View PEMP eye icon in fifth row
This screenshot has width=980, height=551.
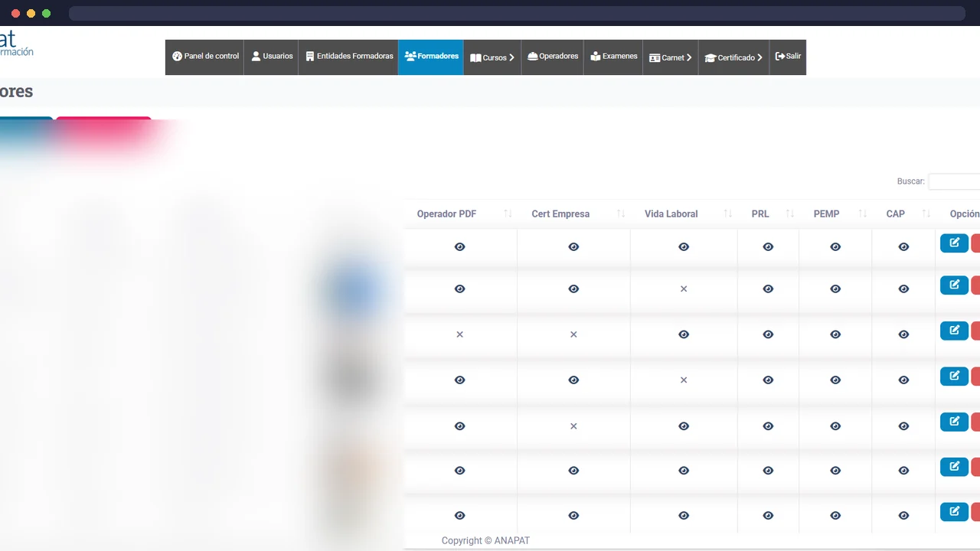835,425
